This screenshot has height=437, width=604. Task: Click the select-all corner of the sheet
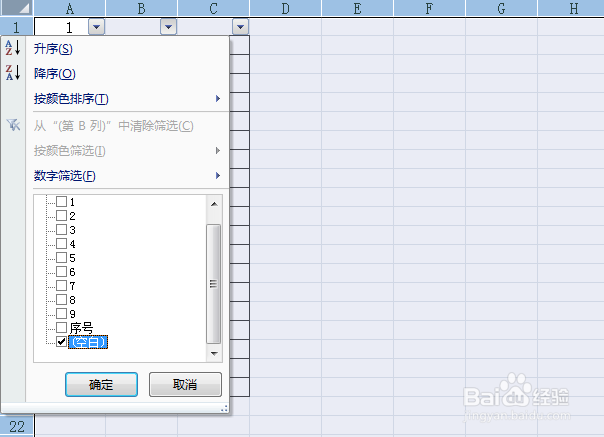pyautogui.click(x=16, y=8)
